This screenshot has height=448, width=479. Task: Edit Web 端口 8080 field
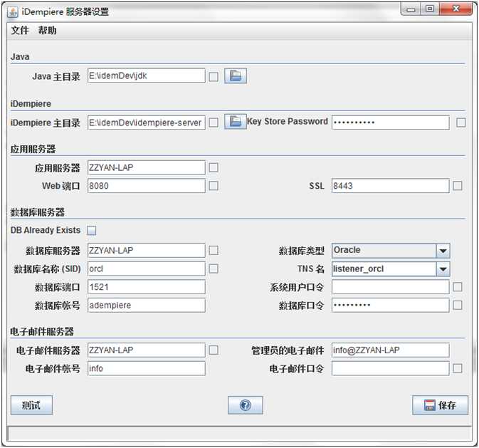pyautogui.click(x=147, y=186)
